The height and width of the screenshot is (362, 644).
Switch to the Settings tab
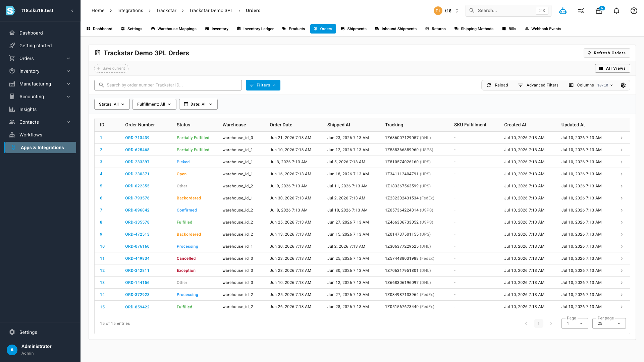(x=131, y=29)
